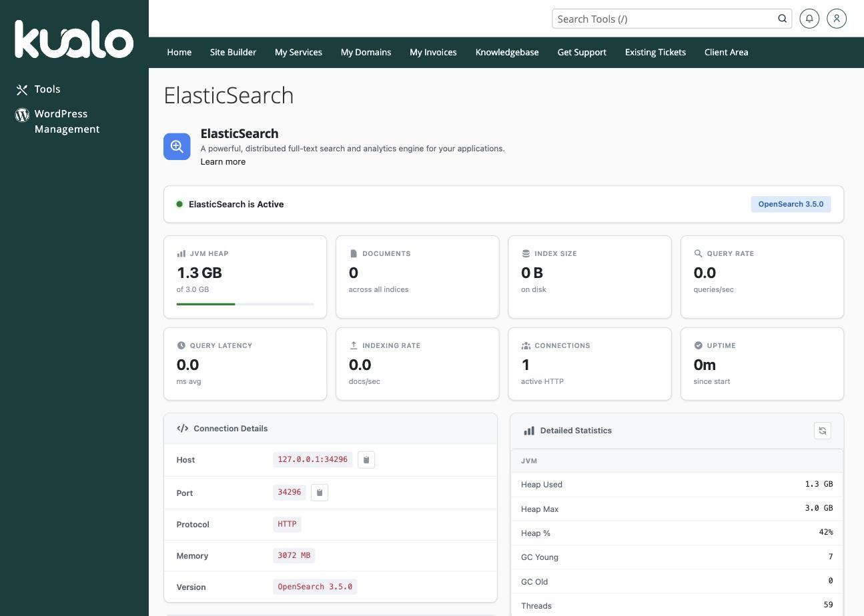Copy the Host address with clipboard icon
This screenshot has height=616, width=864.
(x=366, y=460)
